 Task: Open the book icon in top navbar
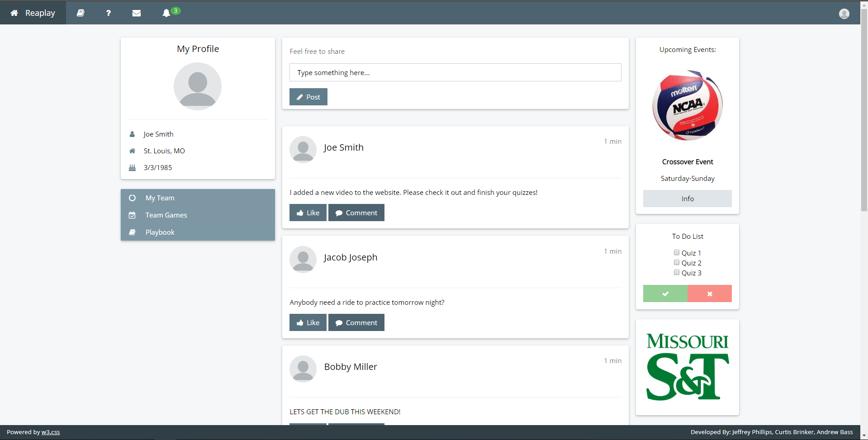coord(81,13)
